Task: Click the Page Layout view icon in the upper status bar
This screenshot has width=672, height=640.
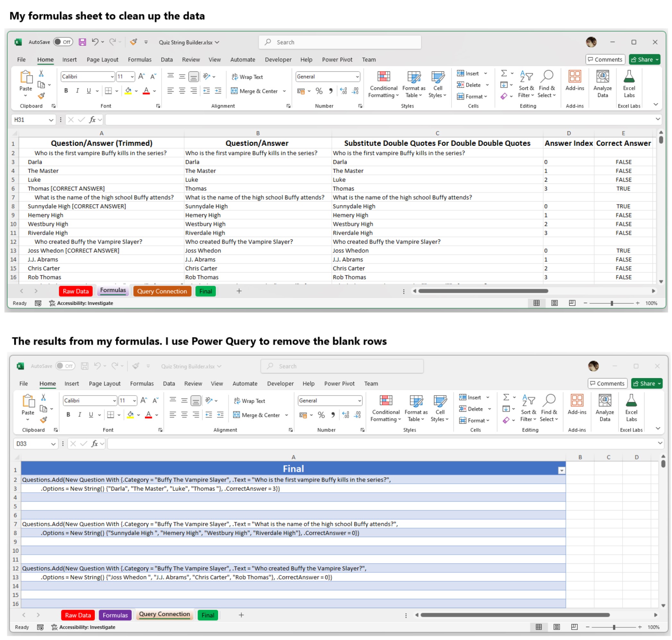Action: 554,303
